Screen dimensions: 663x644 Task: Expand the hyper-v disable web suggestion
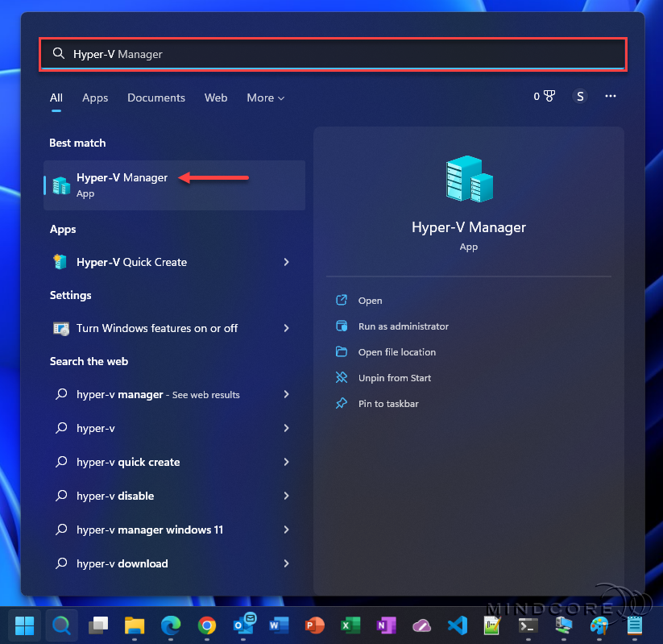[114, 496]
